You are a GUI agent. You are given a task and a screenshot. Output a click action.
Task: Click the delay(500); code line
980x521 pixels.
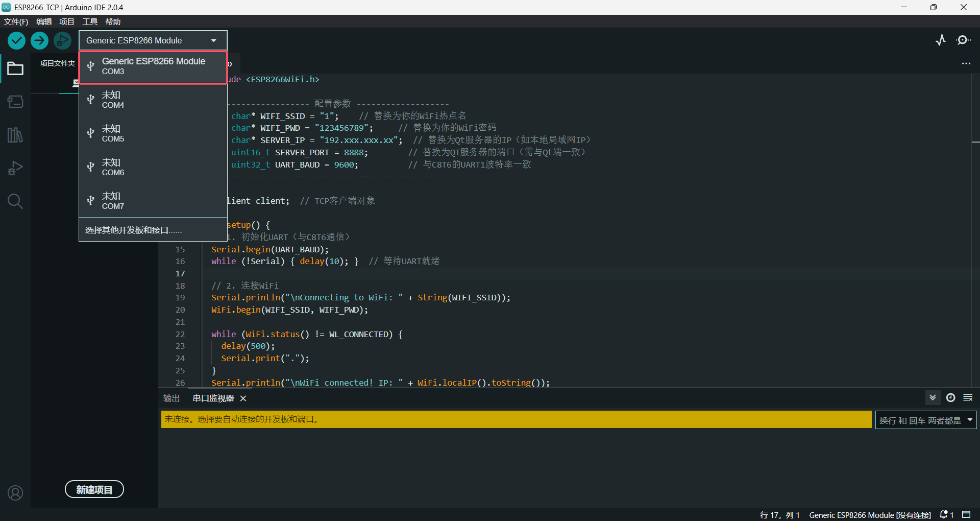click(248, 346)
